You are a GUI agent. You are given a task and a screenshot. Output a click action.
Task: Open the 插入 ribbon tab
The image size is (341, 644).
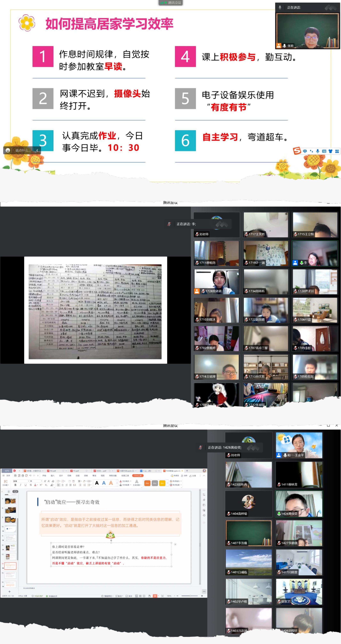pos(52,475)
